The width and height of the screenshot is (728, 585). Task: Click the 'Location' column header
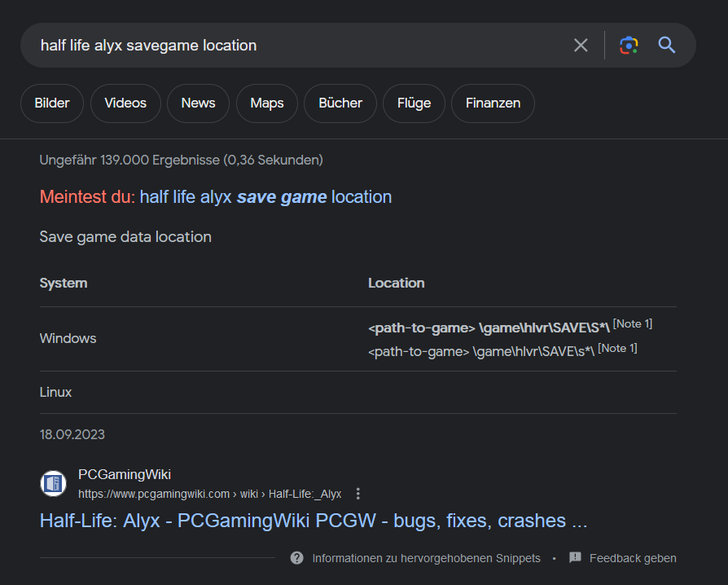coord(396,283)
